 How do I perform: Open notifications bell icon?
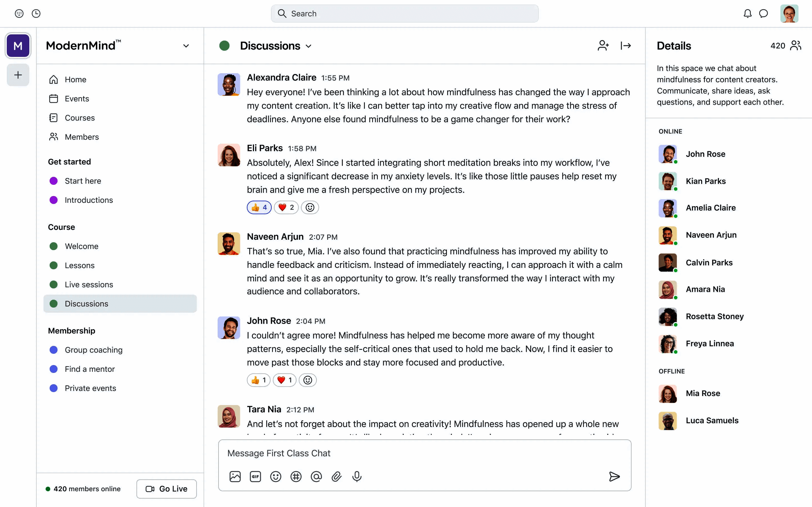click(747, 14)
